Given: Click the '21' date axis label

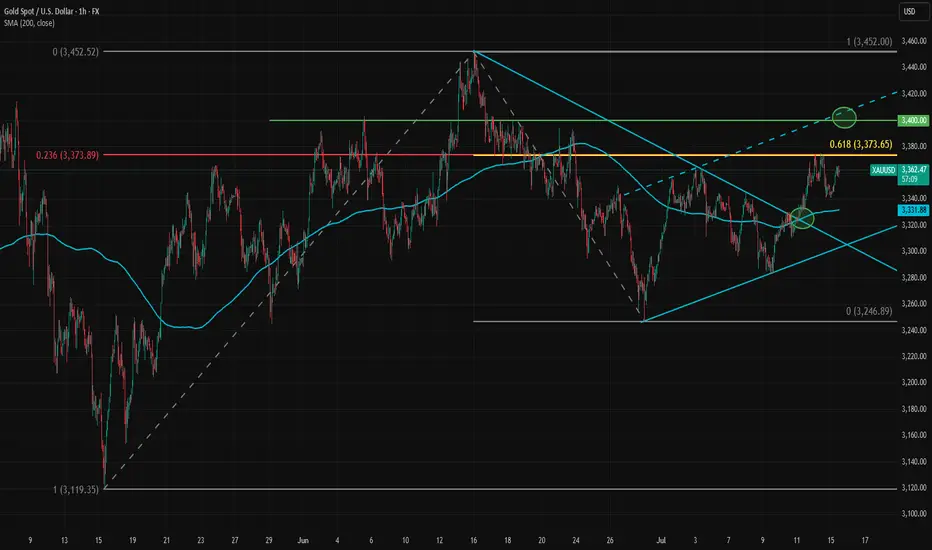Looking at the screenshot, I should (x=166, y=540).
